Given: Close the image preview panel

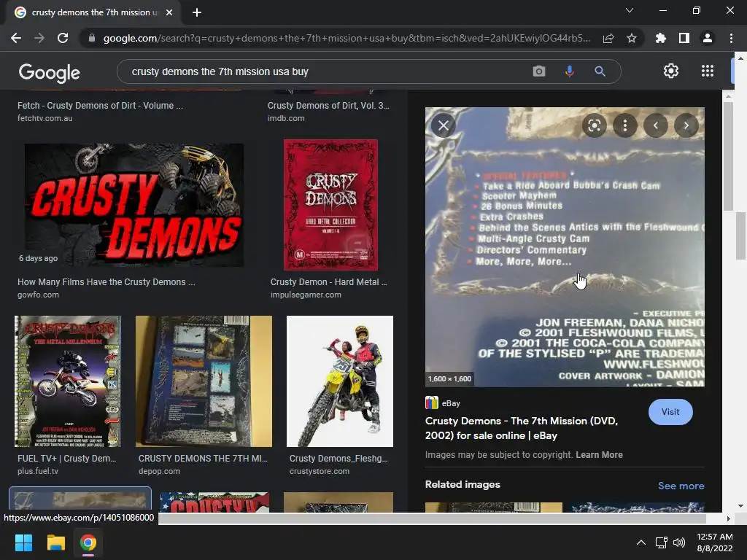Looking at the screenshot, I should [444, 125].
